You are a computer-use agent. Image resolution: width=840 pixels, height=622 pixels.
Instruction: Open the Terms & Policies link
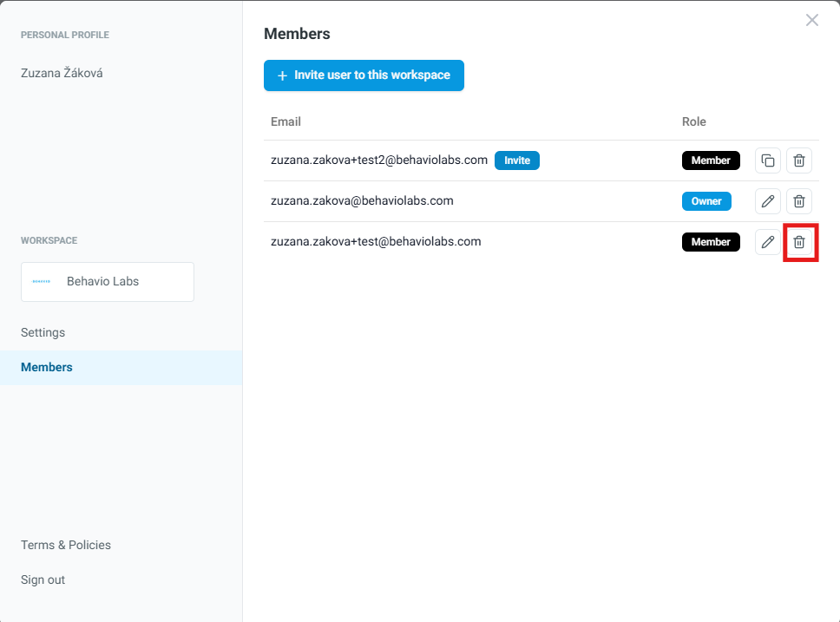point(66,545)
